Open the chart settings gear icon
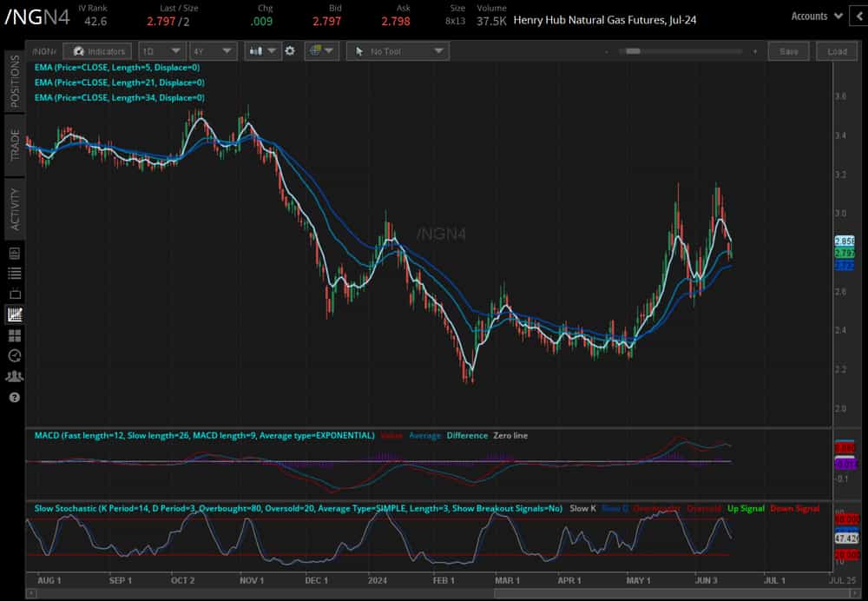868x601 pixels. click(290, 50)
